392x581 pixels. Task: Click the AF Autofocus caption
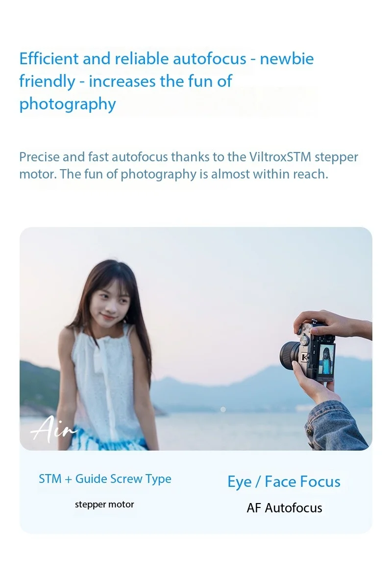click(x=284, y=507)
